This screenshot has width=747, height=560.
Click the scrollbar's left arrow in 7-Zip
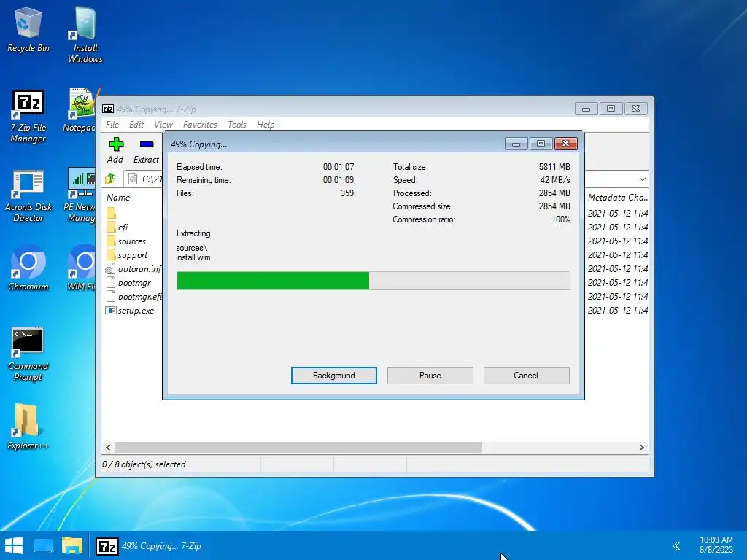point(108,447)
